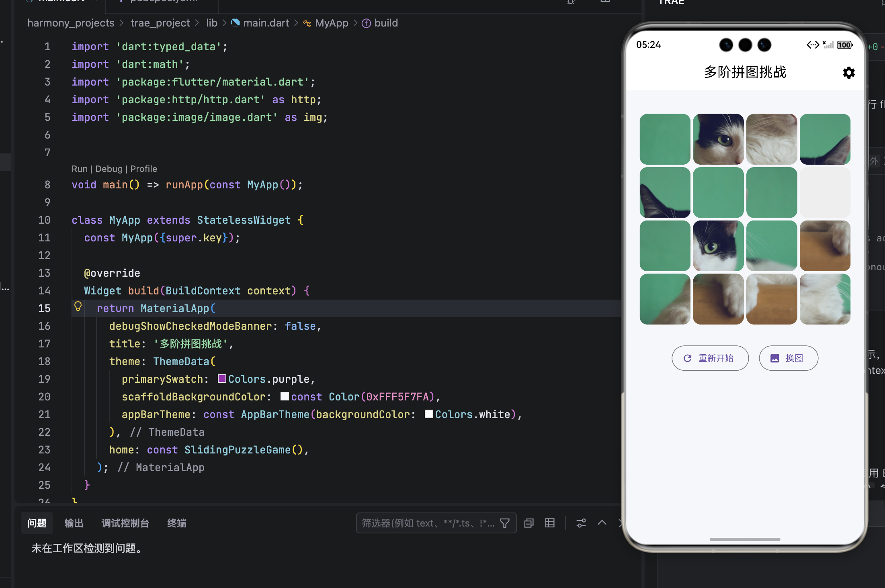Open the trae_project breadcrumb folder list
The height and width of the screenshot is (588, 885).
160,23
